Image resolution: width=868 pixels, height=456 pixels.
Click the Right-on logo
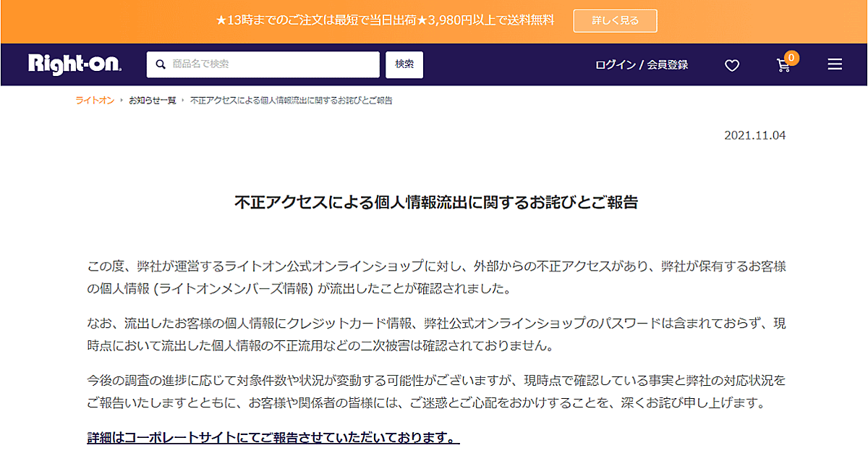click(75, 64)
